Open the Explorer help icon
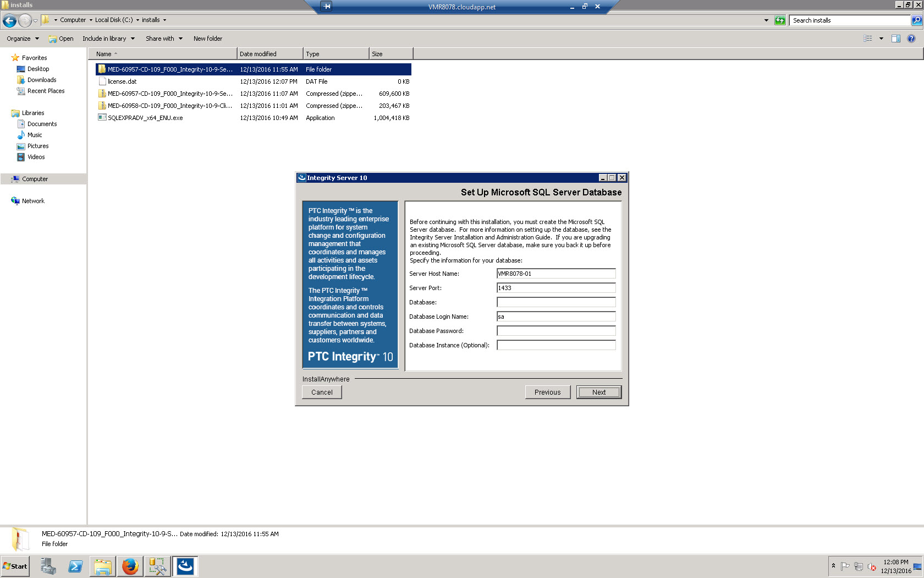The image size is (924, 578). pos(911,39)
